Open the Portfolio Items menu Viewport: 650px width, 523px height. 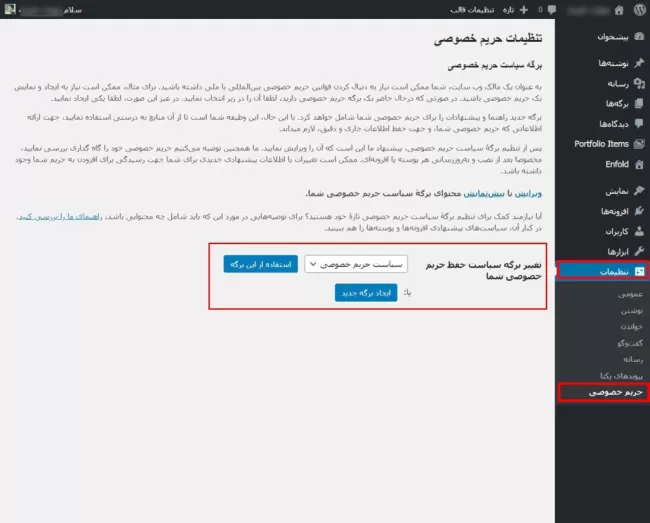tap(603, 144)
